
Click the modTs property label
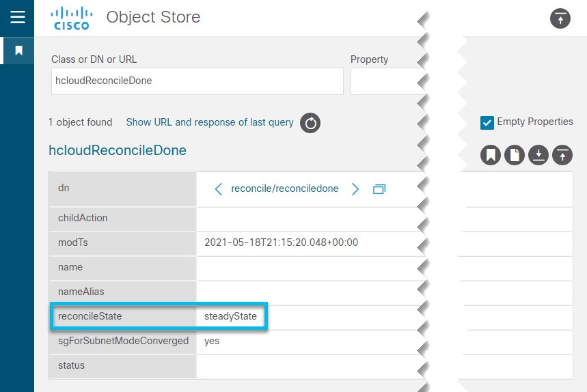[x=73, y=242]
